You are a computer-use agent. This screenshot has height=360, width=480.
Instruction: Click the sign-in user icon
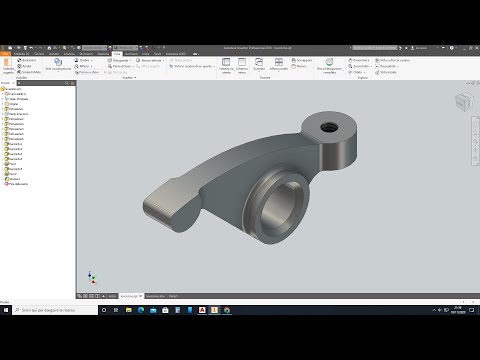pyautogui.click(x=412, y=48)
